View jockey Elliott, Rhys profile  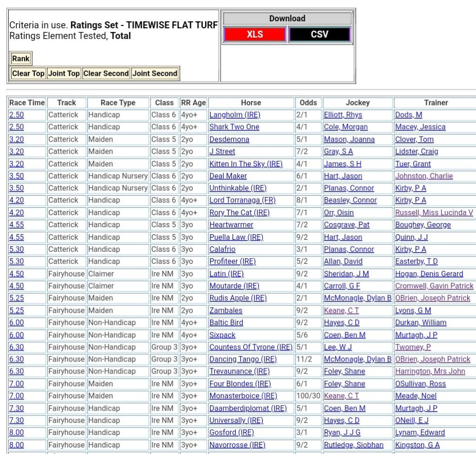click(x=343, y=115)
